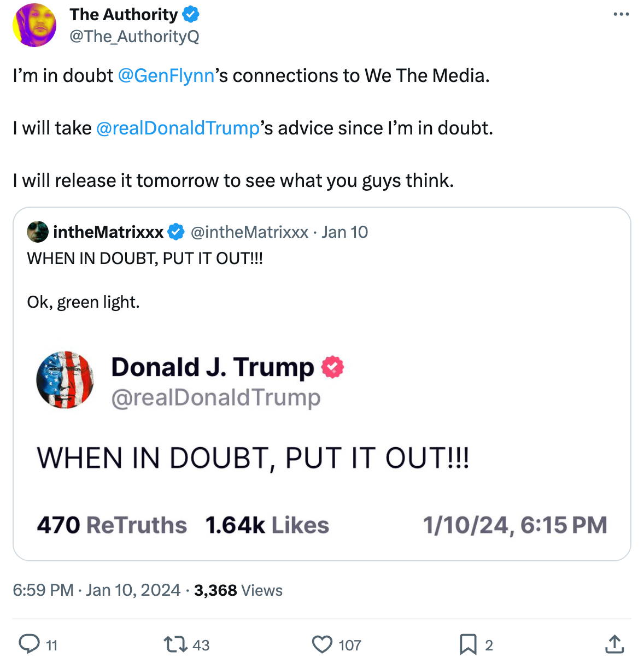The image size is (644, 669).
Task: Click Donald J. Trump flag-face avatar image
Action: [x=65, y=380]
